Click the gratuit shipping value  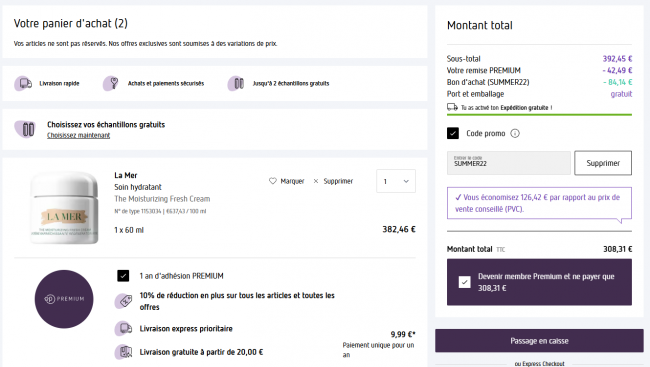621,94
